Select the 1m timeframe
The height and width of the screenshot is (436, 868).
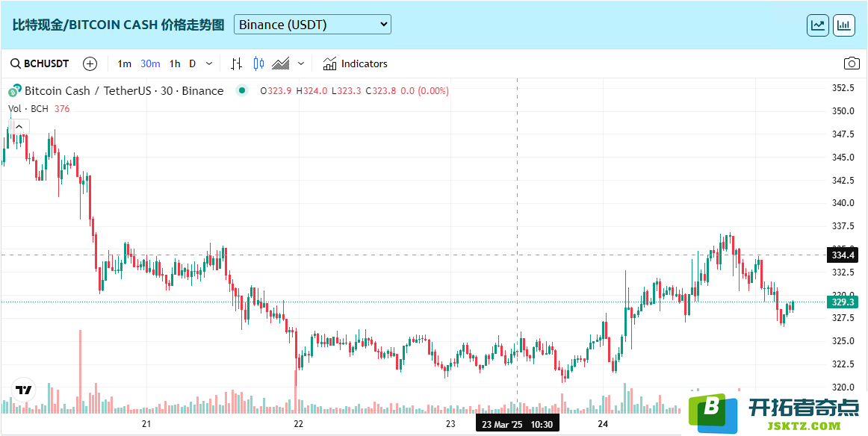[x=124, y=63]
